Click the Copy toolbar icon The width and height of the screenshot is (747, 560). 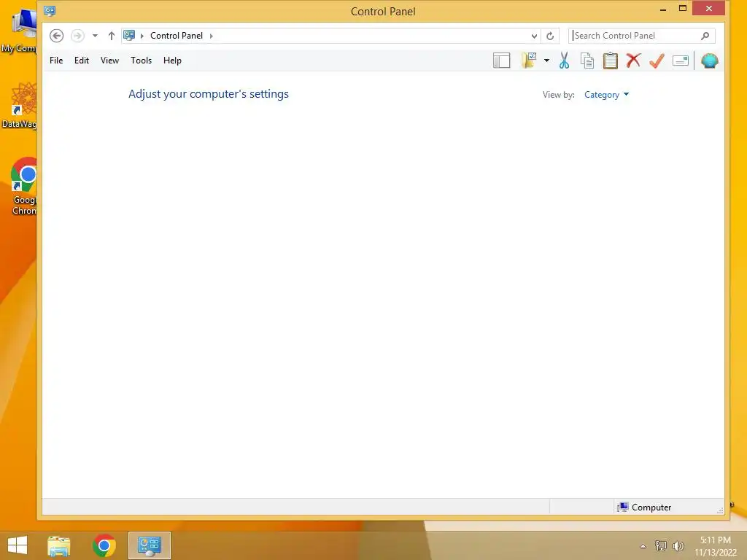tap(587, 61)
